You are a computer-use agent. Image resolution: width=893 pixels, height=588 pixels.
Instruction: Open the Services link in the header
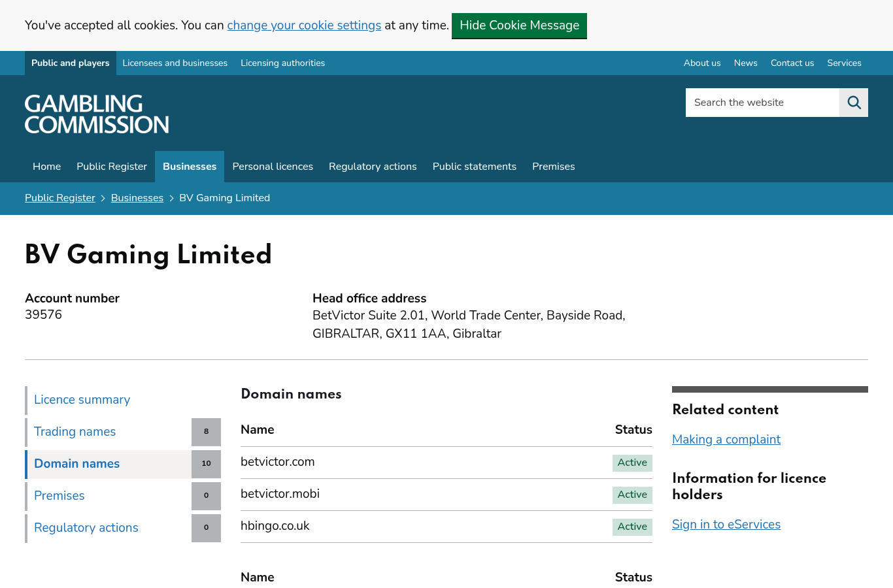(x=844, y=63)
